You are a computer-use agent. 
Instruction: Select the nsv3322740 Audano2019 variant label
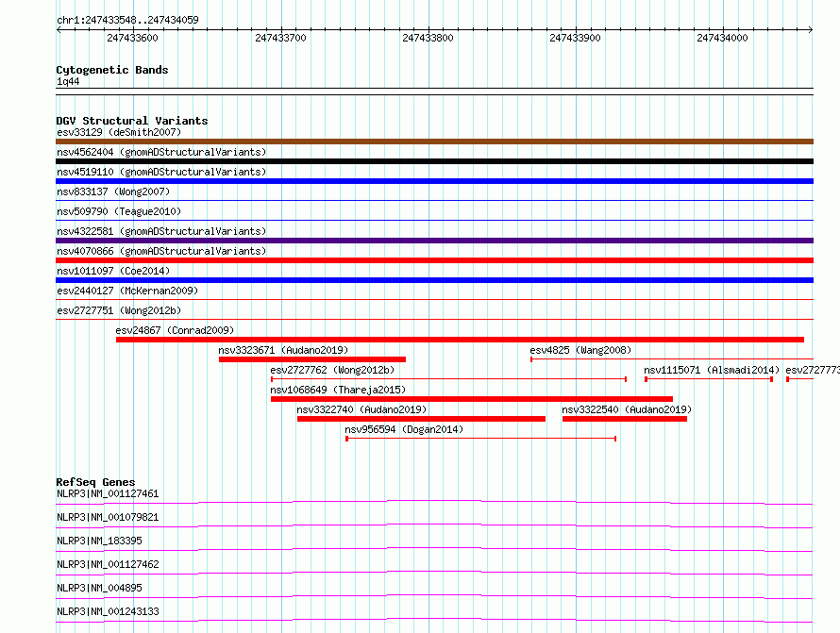(361, 409)
